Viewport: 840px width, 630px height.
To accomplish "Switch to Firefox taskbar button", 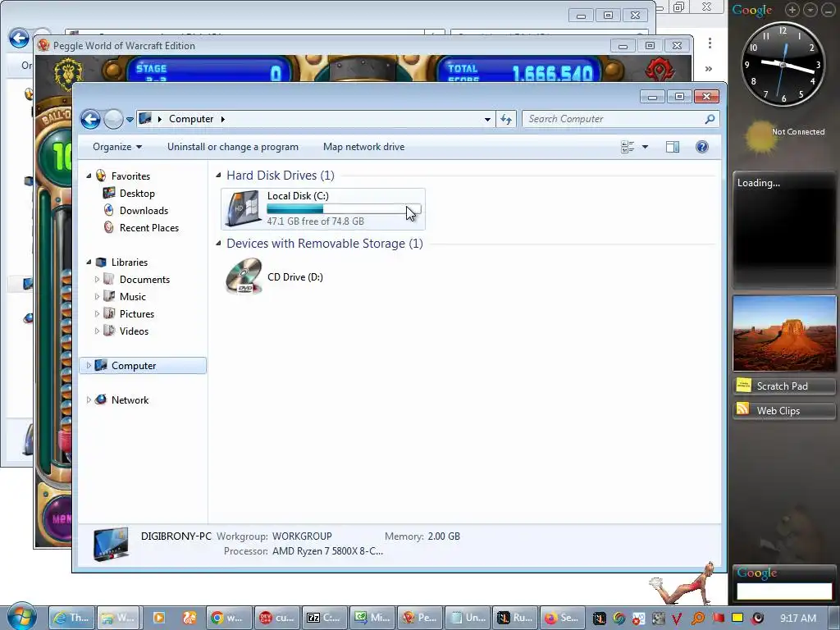I will (x=562, y=618).
